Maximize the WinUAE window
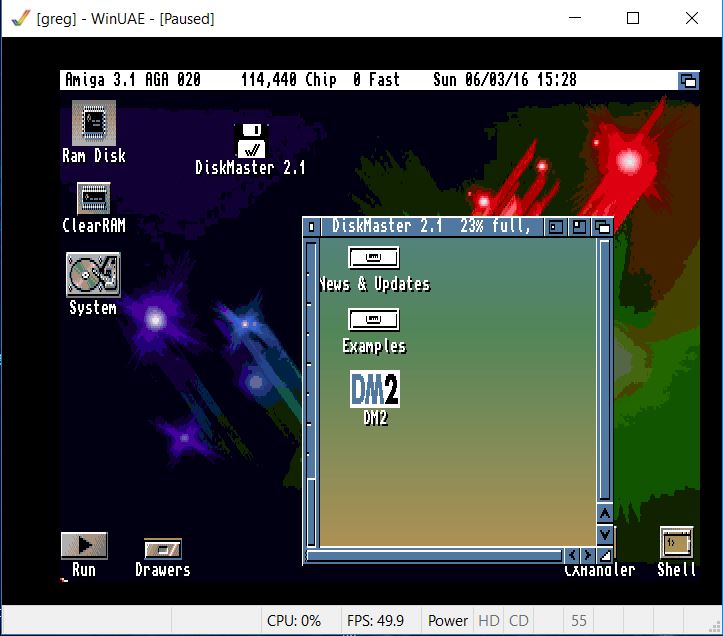Viewport: 723px width, 636px height. pos(633,18)
